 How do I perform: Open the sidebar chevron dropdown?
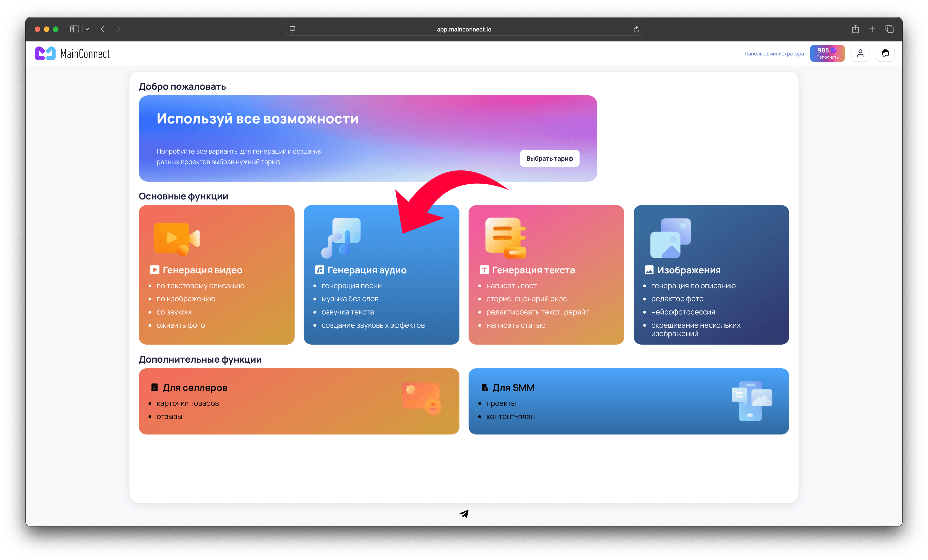[87, 29]
